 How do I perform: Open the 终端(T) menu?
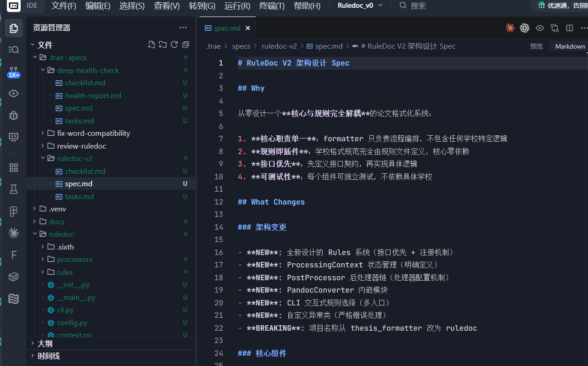tap(272, 6)
